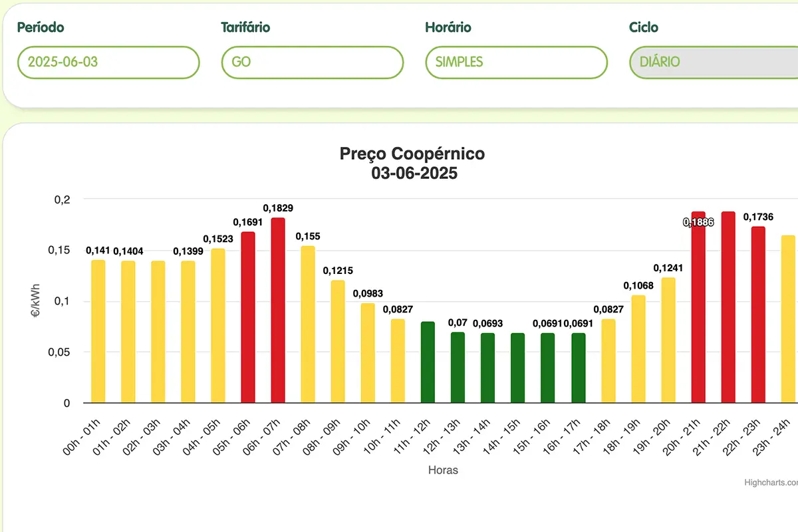
Task: Select the yellow 08h - 09h bar
Action: [338, 341]
